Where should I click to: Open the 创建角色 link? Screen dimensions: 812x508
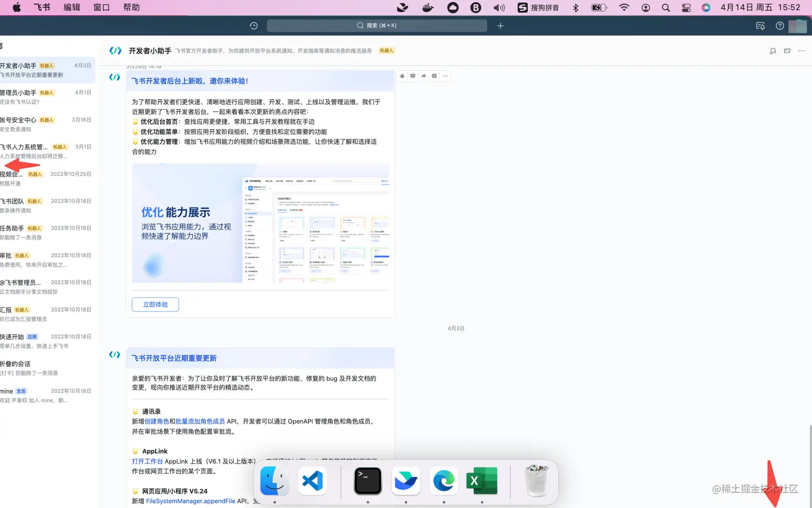click(157, 421)
